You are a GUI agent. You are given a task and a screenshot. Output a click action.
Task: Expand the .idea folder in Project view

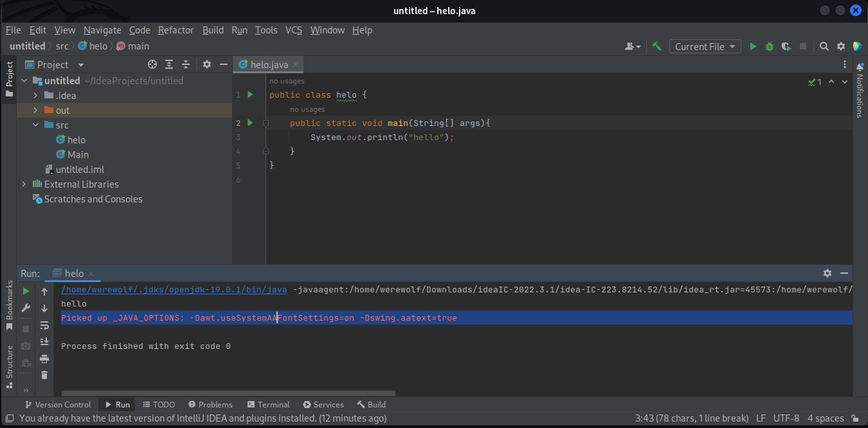pos(36,95)
